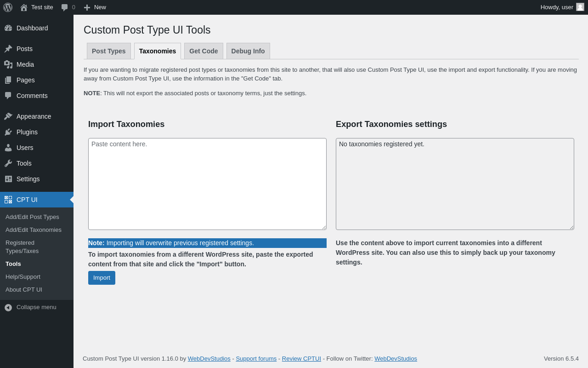Open the Media icon in the sidebar
Viewport: 588px width, 368px height.
click(8, 64)
